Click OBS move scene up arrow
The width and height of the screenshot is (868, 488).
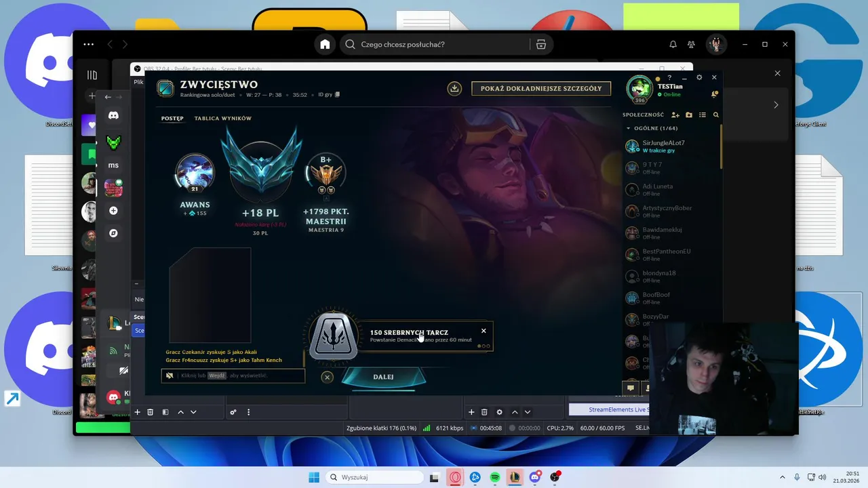tap(180, 412)
